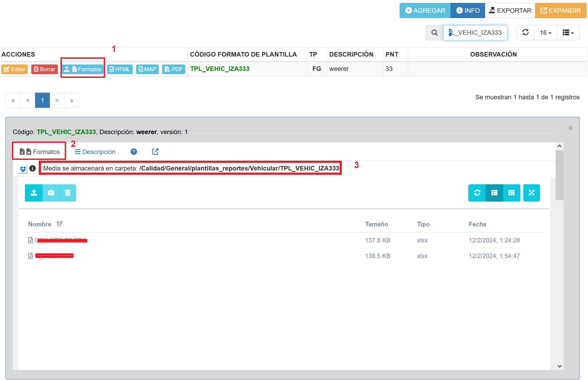Open the column visibility list dropdown
Viewport: 588px width, 380px height.
point(568,33)
